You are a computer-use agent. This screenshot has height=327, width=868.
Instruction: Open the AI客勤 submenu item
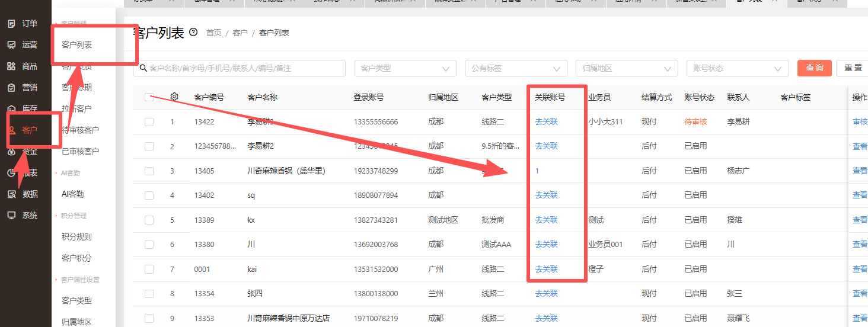(x=73, y=194)
